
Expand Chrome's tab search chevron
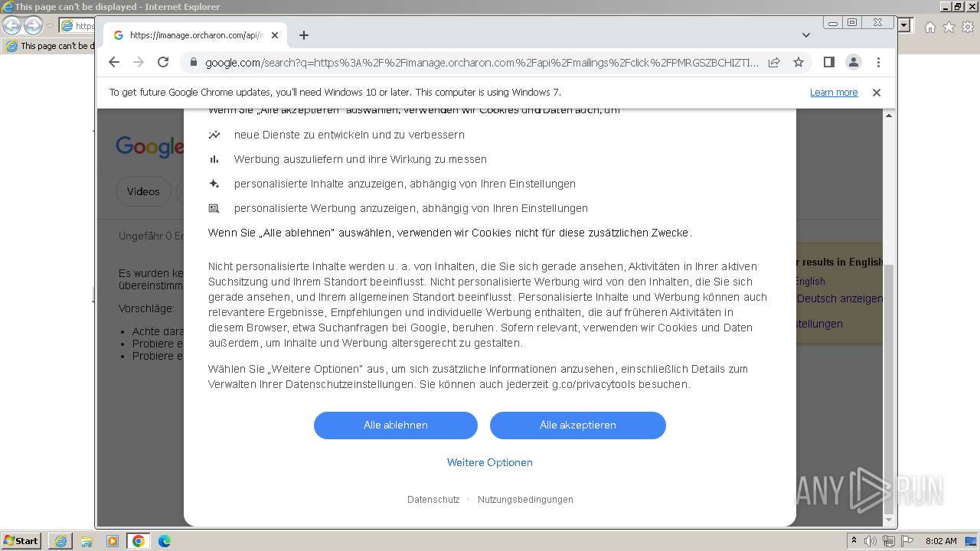pyautogui.click(x=805, y=35)
